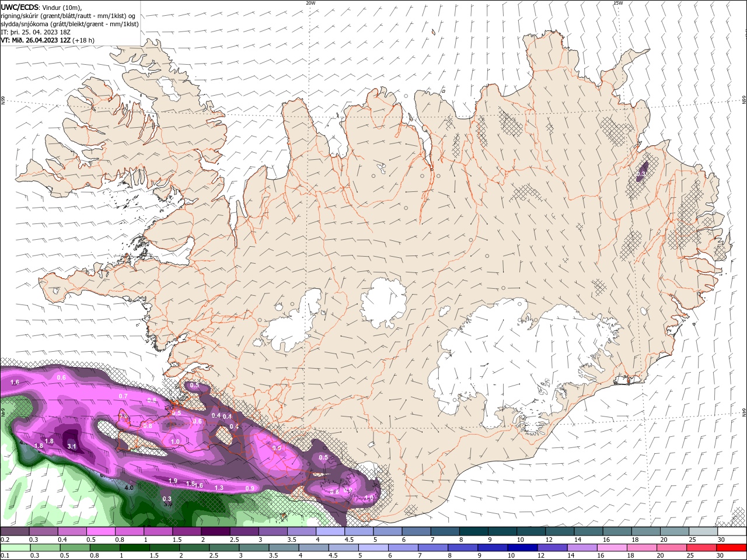Click the bright magenta 0.5 swatch in the upper legend
This screenshot has height=560, width=747.
click(100, 531)
